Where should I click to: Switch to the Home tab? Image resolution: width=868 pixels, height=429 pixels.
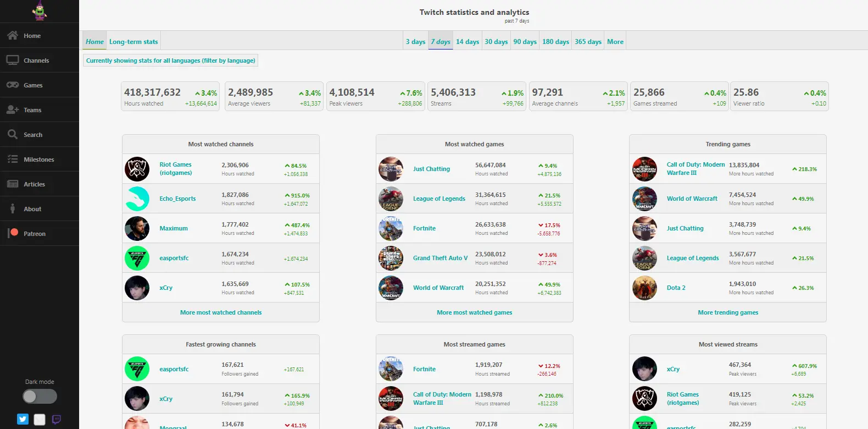(x=94, y=41)
